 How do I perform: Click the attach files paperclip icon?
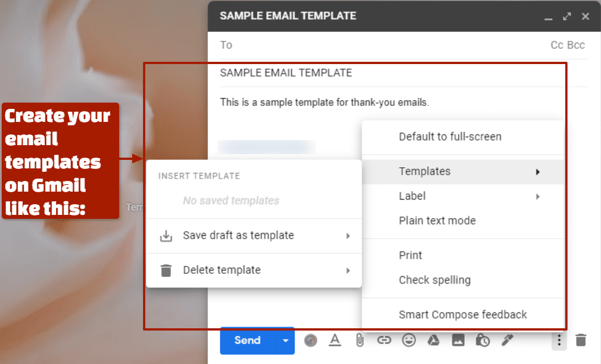(x=359, y=340)
